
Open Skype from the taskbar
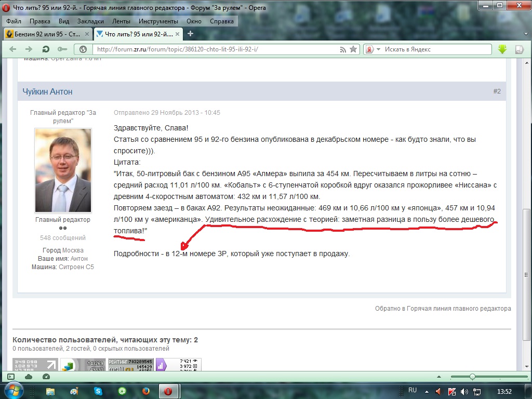[98, 392]
